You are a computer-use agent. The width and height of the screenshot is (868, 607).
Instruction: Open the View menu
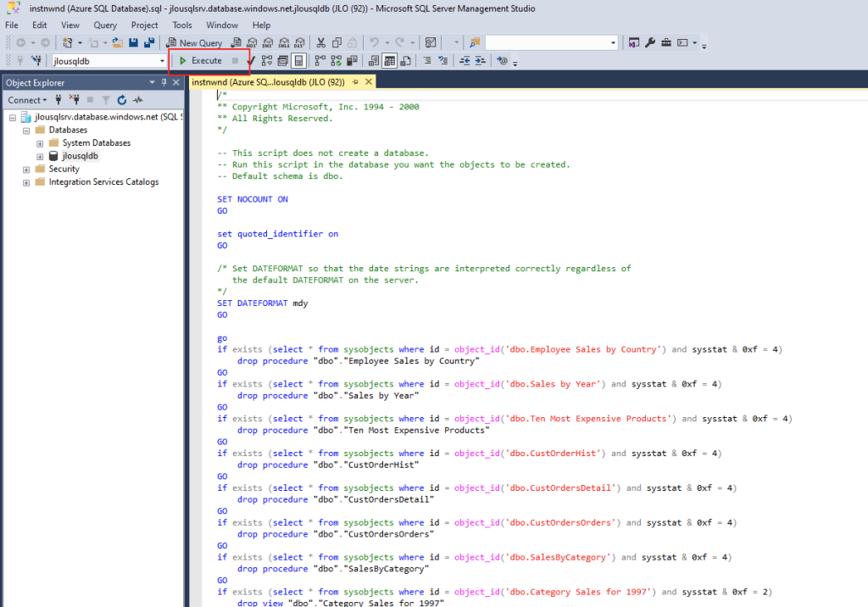(70, 25)
